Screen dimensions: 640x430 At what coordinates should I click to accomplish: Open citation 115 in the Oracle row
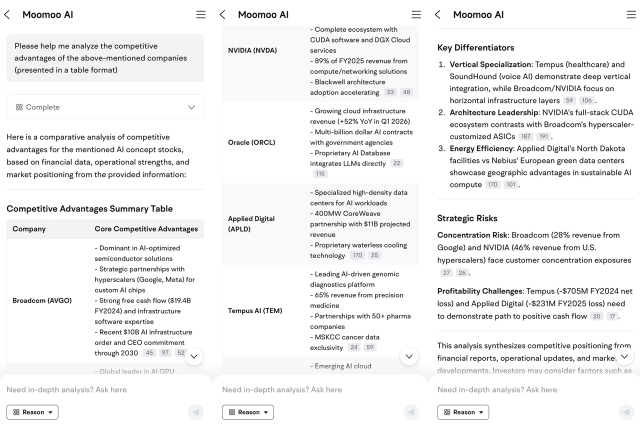[x=320, y=173]
